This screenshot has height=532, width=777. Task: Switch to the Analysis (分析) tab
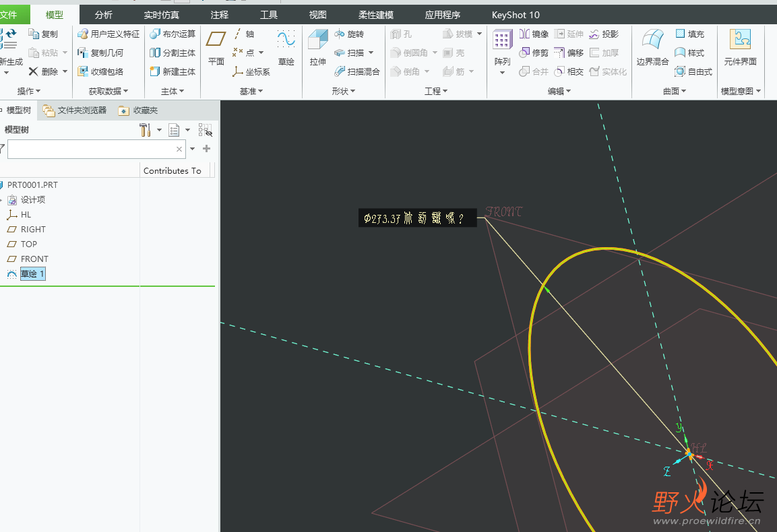[x=104, y=15]
